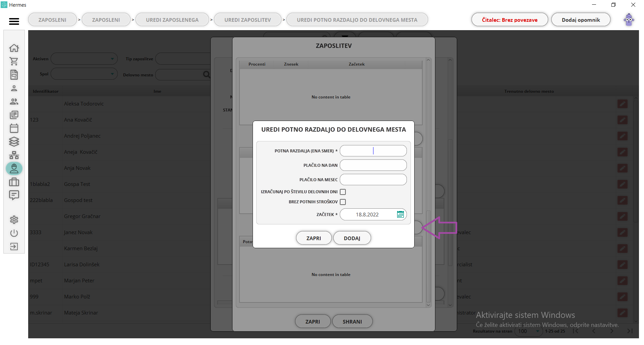Click the logout arrow sidebar icon
Screen dimensions: 644x345
[x=14, y=247]
